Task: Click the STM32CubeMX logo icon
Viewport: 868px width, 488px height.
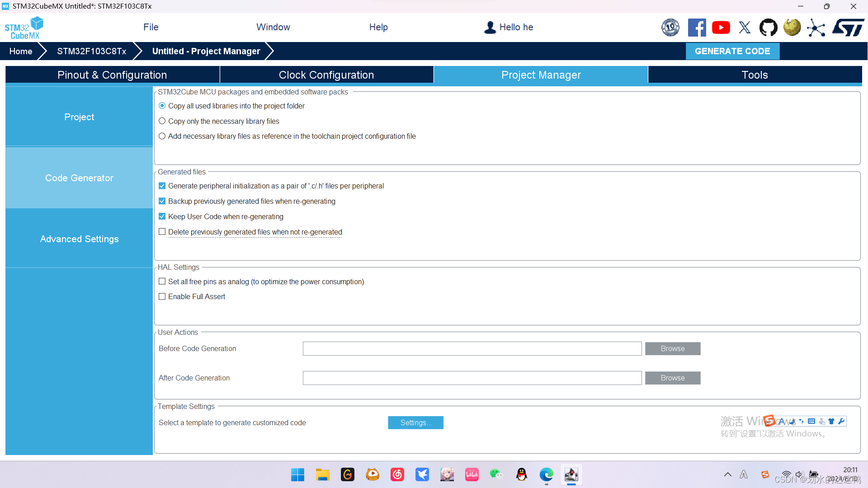Action: tap(24, 28)
